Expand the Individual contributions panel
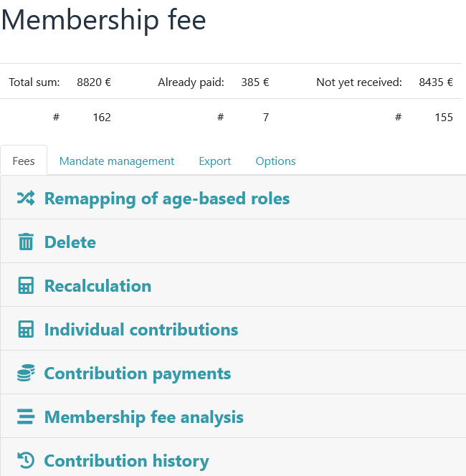 tap(141, 330)
